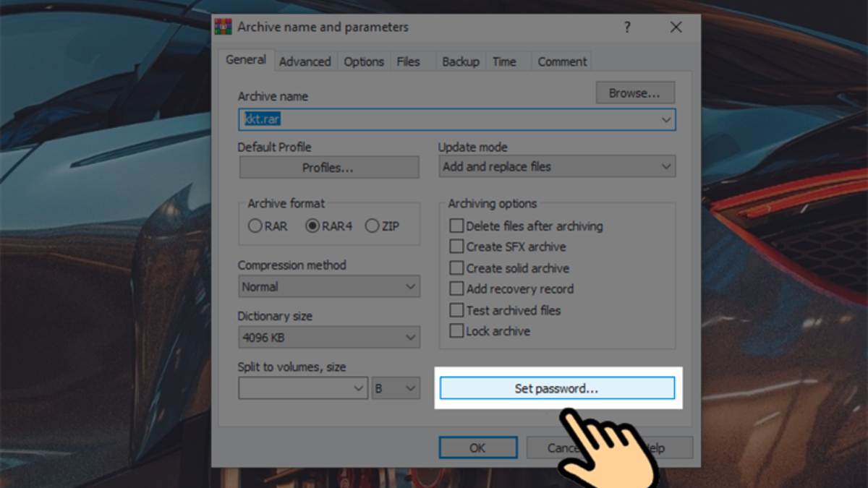Image resolution: width=868 pixels, height=488 pixels.
Task: Open the Comment tab
Action: tap(561, 61)
